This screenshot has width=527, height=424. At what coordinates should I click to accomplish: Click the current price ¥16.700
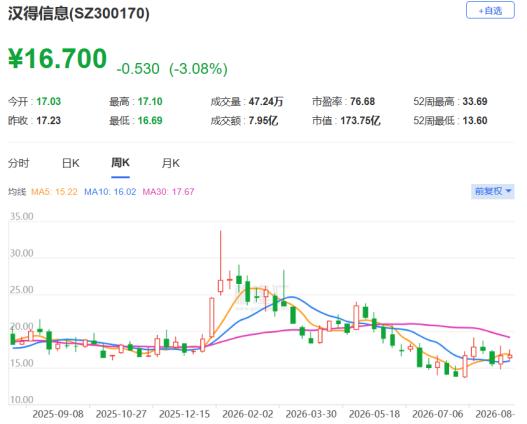tap(57, 58)
